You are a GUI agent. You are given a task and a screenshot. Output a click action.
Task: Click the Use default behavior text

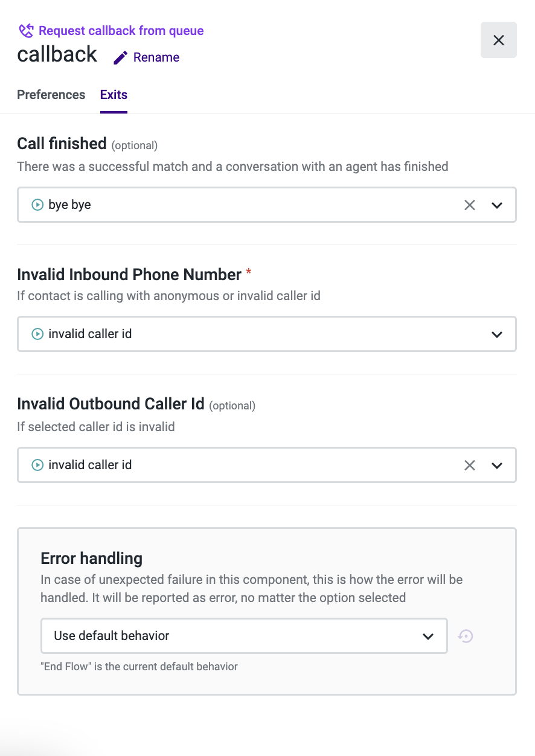tap(112, 636)
